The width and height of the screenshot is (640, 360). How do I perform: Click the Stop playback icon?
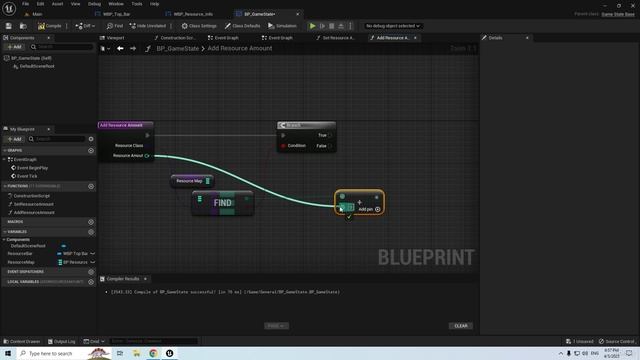332,26
